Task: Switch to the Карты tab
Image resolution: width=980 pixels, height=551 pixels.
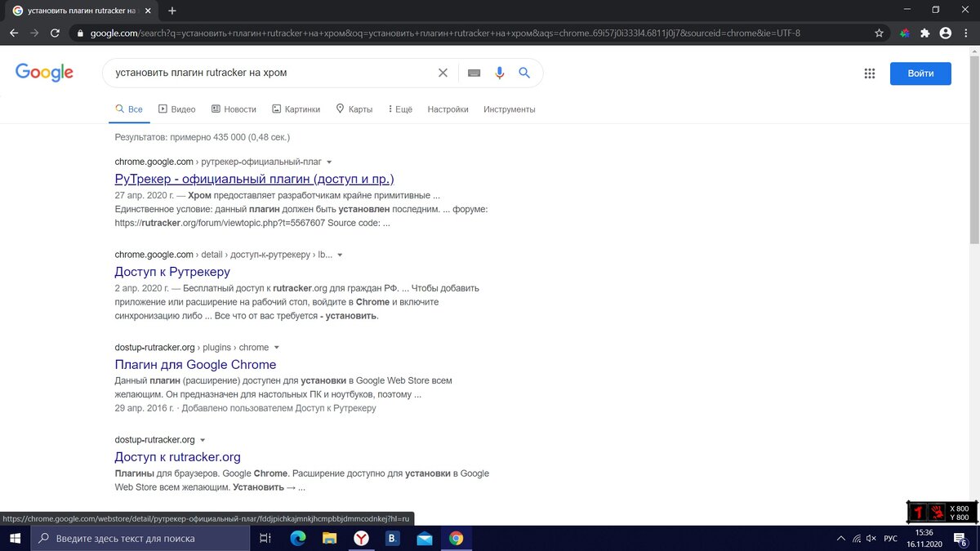Action: tap(354, 109)
